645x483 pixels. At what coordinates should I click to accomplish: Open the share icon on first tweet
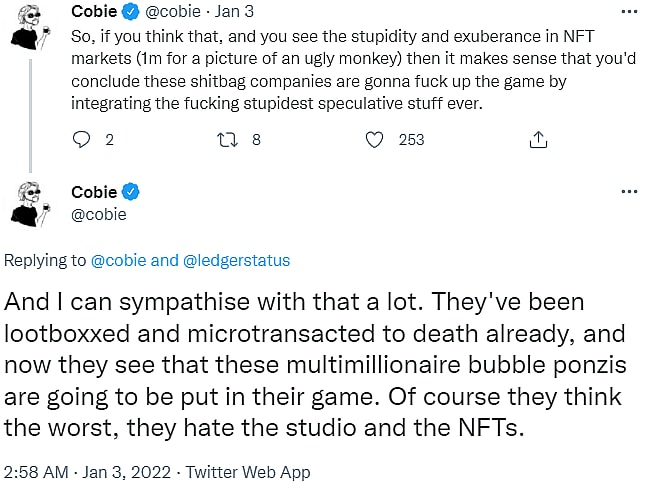click(538, 140)
